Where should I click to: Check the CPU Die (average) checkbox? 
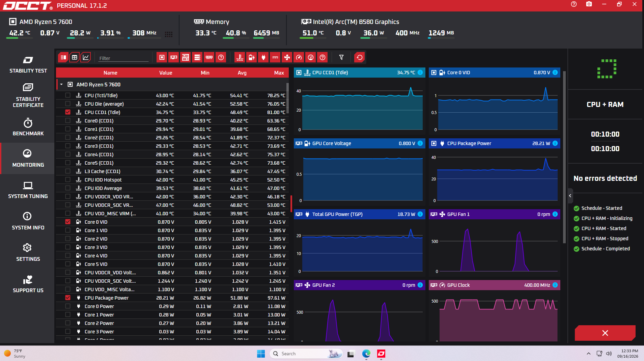68,104
